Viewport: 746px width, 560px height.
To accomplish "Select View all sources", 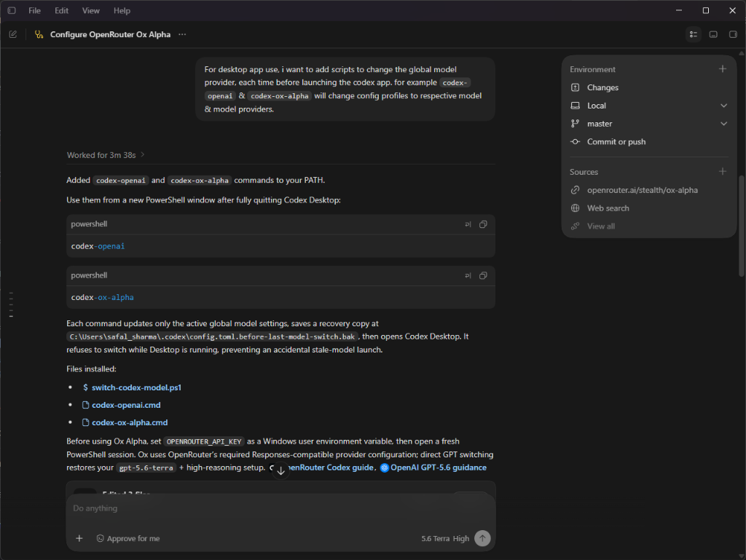I will tap(600, 226).
